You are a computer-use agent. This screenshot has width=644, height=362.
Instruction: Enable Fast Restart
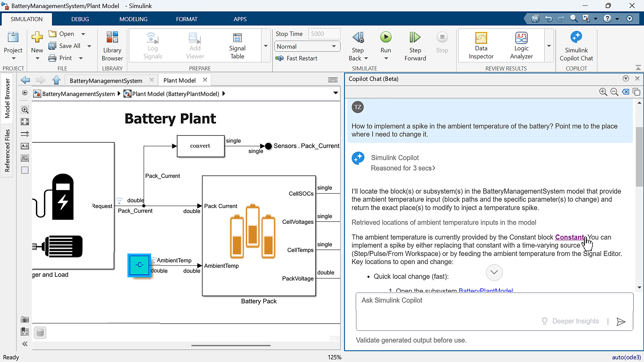pyautogui.click(x=296, y=58)
